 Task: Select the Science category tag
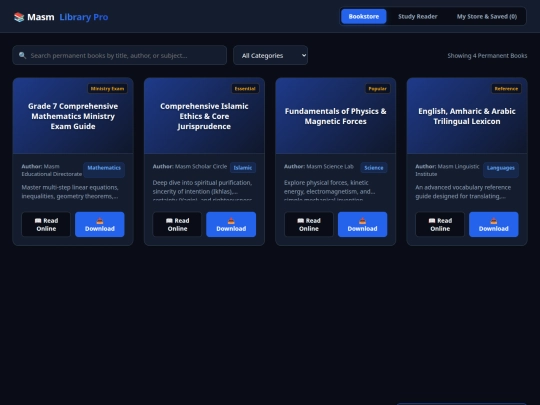374,168
